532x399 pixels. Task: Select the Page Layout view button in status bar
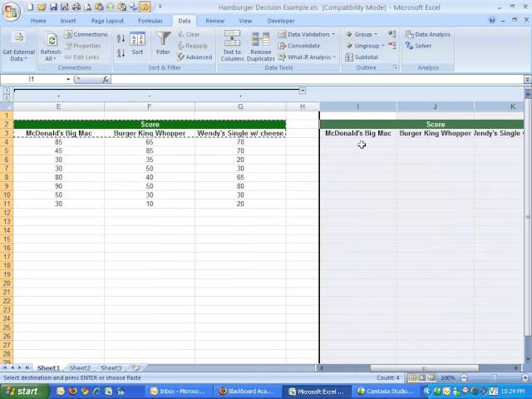(x=421, y=377)
